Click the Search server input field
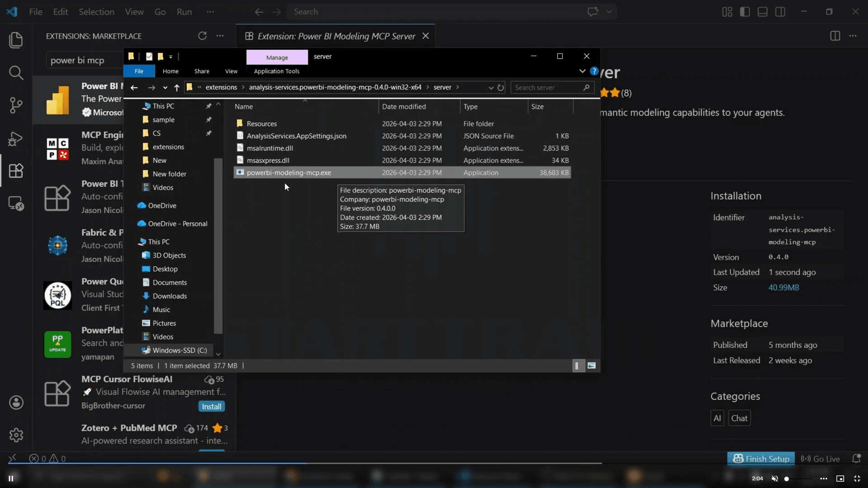The image size is (868, 488). pos(552,88)
